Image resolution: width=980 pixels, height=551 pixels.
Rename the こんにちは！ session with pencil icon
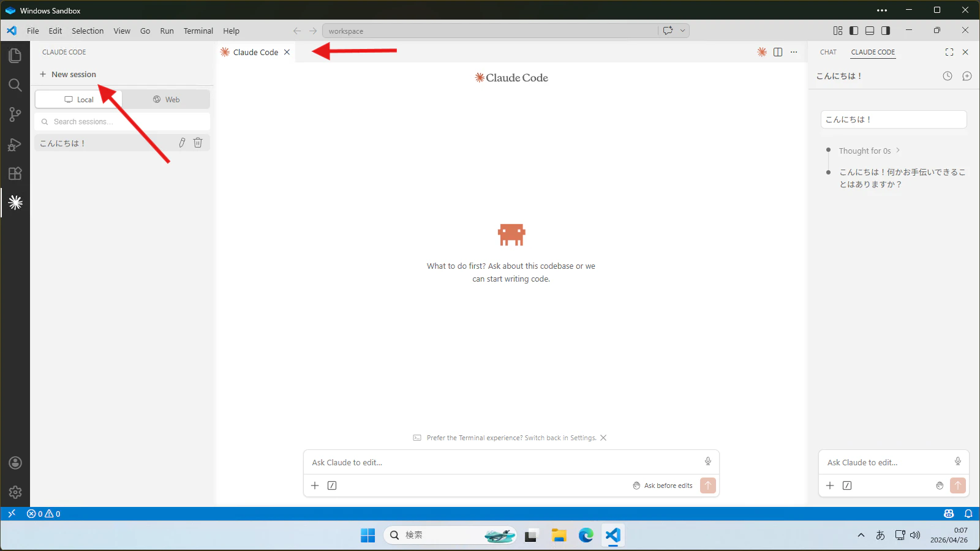[182, 143]
